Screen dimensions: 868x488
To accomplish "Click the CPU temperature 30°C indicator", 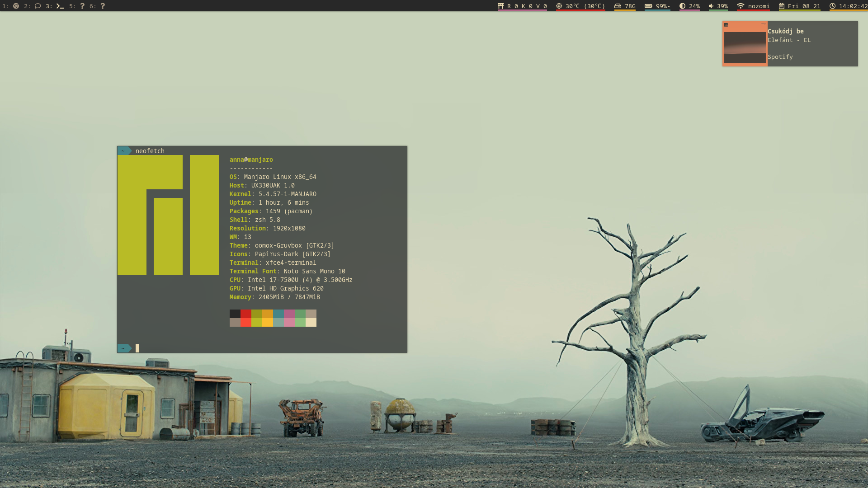I will pyautogui.click(x=580, y=6).
